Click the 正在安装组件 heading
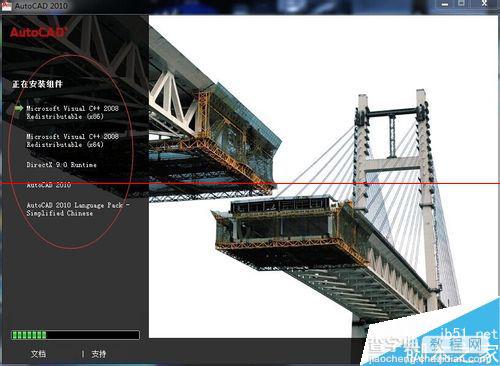Screen dimensions: 500x366 coord(37,84)
